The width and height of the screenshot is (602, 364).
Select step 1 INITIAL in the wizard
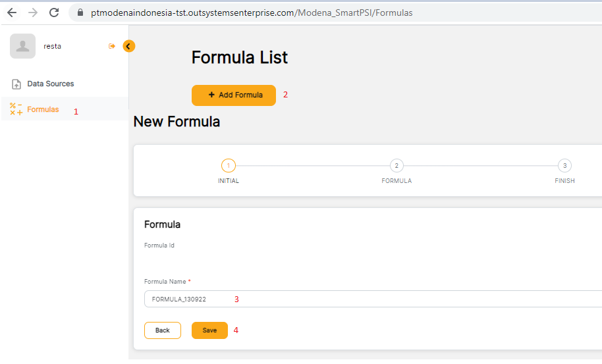(x=228, y=166)
